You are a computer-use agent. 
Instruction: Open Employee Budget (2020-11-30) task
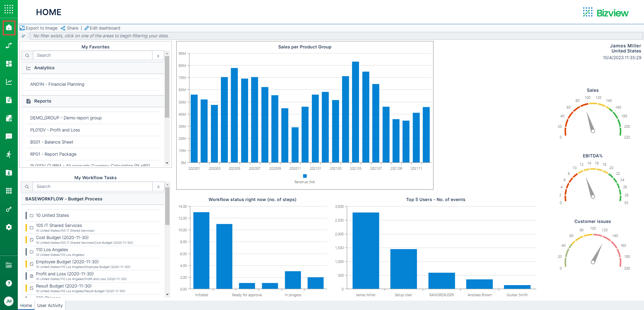point(67,262)
